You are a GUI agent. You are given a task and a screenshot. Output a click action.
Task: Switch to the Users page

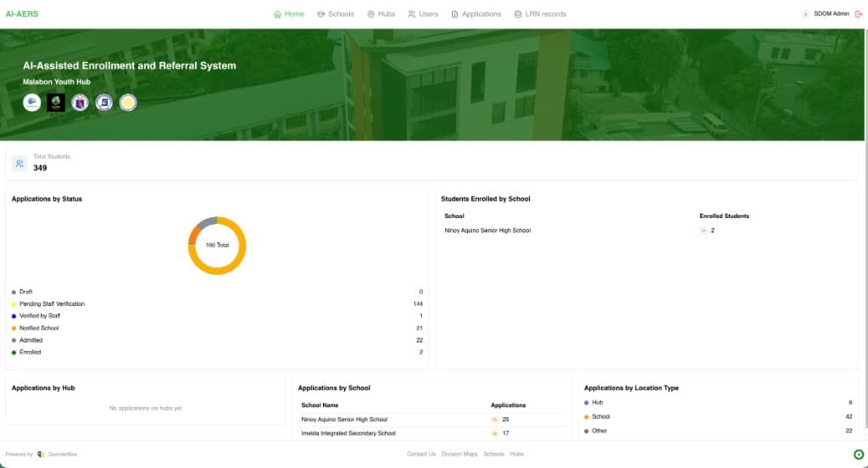(x=422, y=14)
